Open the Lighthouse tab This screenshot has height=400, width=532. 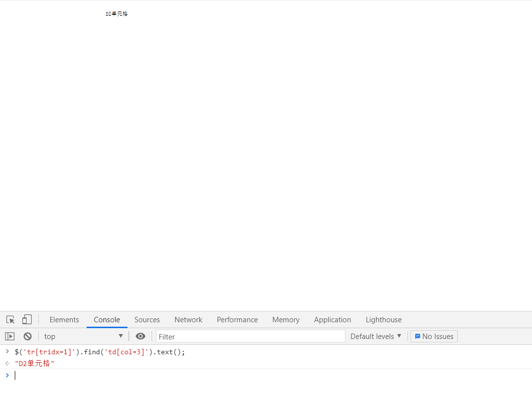coord(383,320)
